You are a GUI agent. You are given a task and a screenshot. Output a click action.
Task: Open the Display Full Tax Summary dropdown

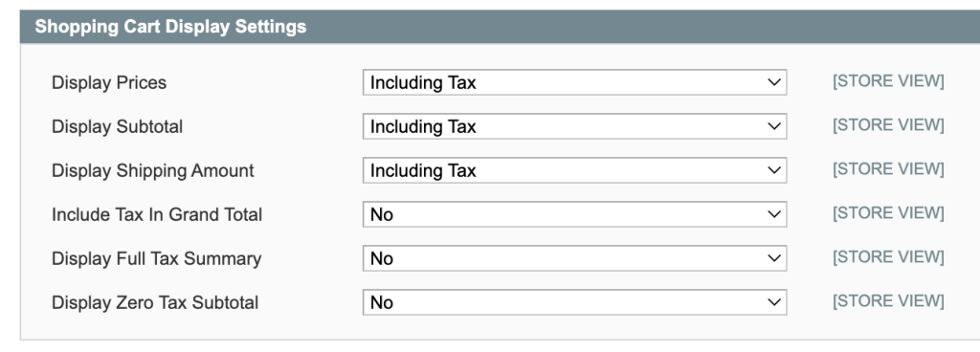tap(574, 258)
